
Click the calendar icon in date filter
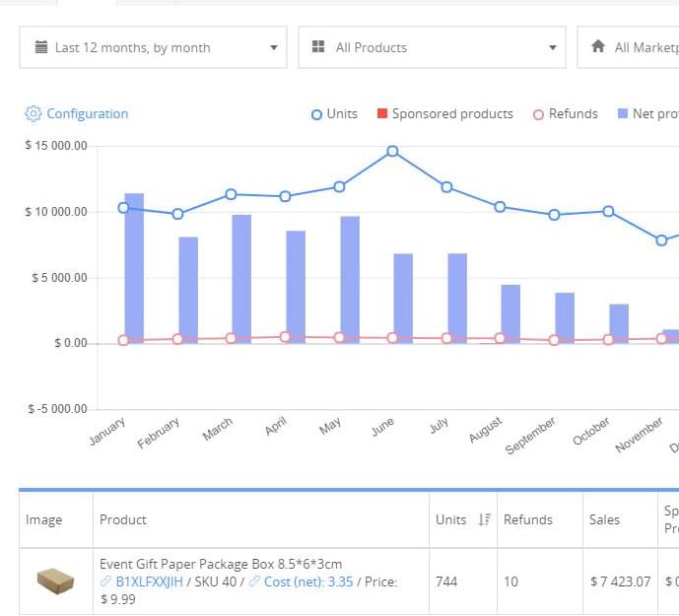tap(41, 47)
